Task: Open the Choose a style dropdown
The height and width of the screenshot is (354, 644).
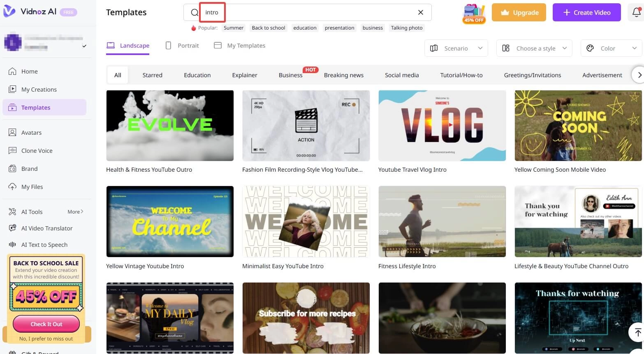Action: pos(534,48)
